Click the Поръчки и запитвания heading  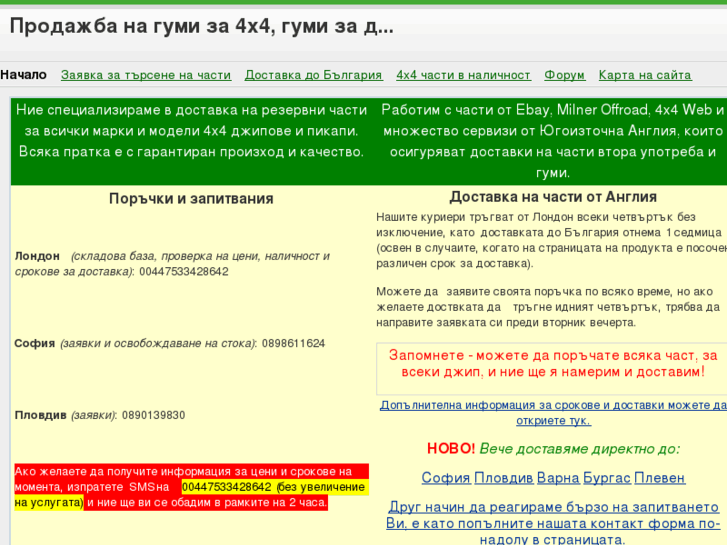pos(191,199)
